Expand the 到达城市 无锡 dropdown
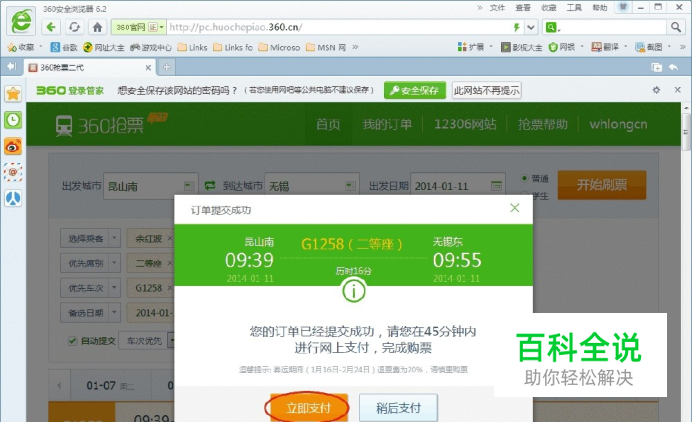Image resolution: width=692 pixels, height=422 pixels. pyautogui.click(x=350, y=186)
